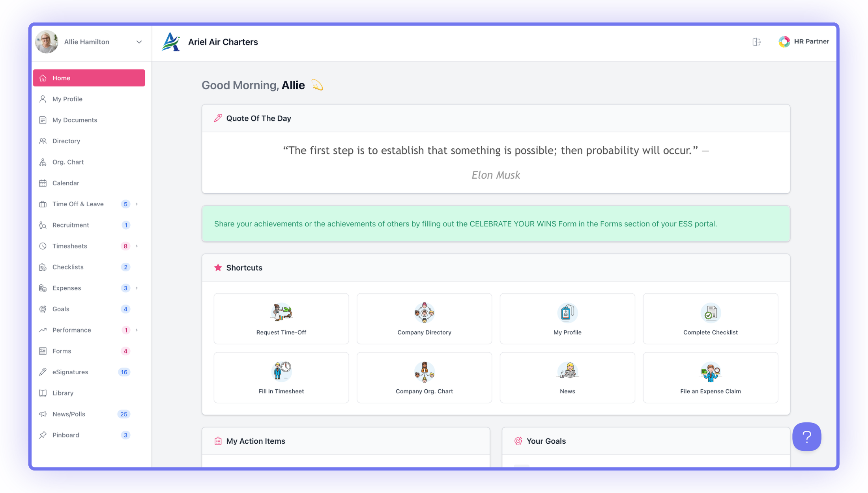Open Directory menu item
Viewport: 868px width, 493px height.
point(89,141)
